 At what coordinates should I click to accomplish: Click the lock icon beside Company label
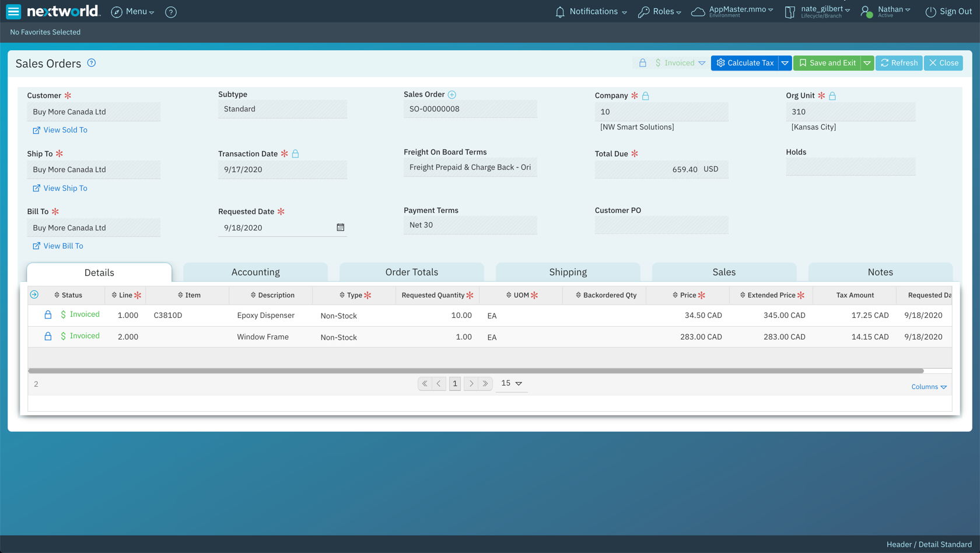646,96
